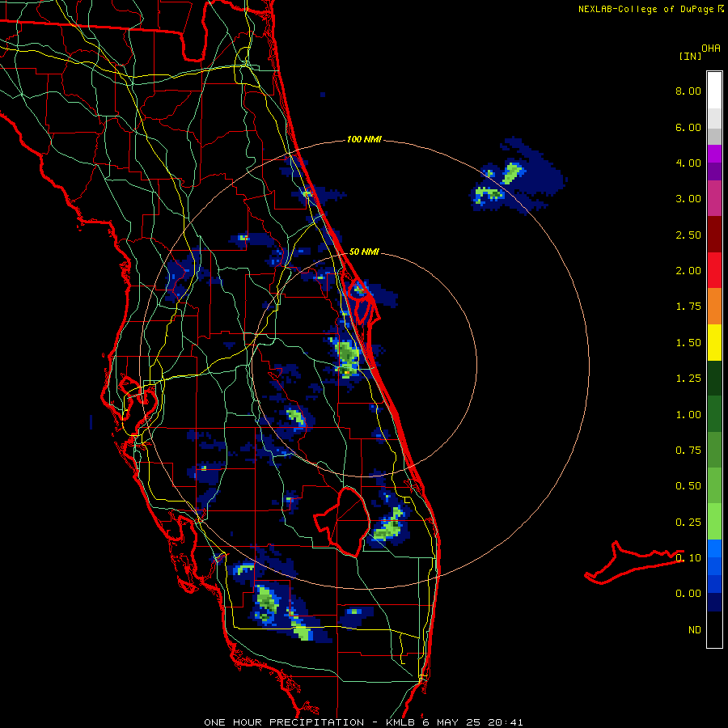Click the OHA product label
Screen dimensions: 728x728
click(711, 48)
